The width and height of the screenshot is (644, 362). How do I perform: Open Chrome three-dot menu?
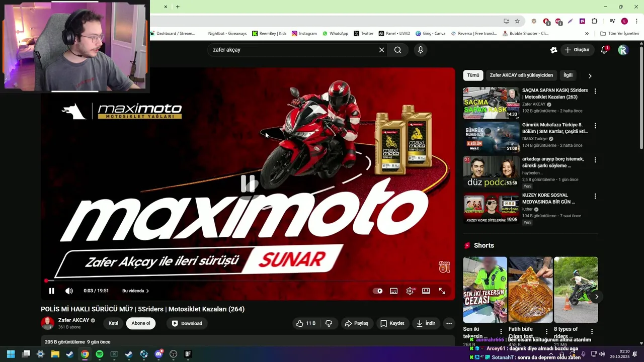pos(636,21)
